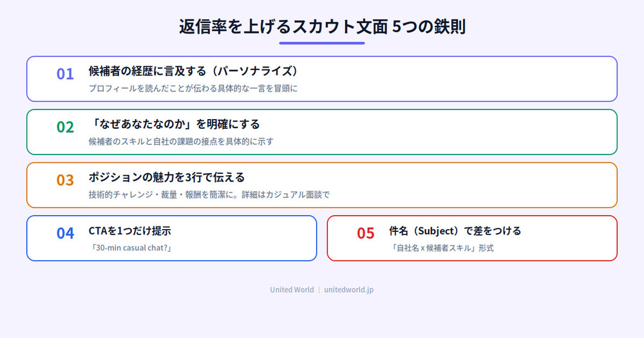Click the 30-min casual chat? example text
The image size is (644, 338).
coord(131,248)
